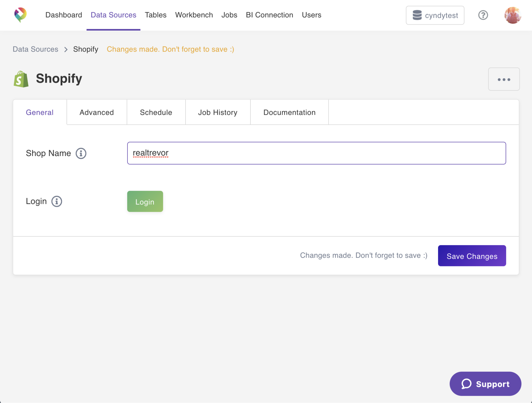Select the Schedule tab
The height and width of the screenshot is (403, 532).
tap(156, 112)
